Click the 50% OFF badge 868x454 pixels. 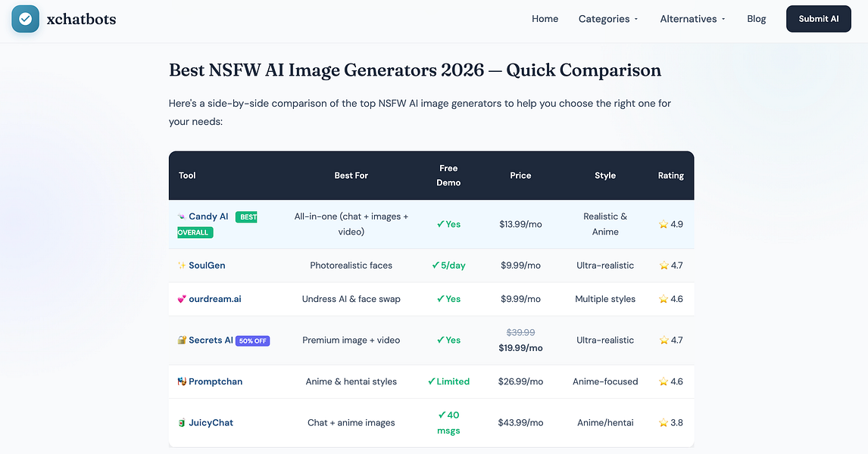pyautogui.click(x=252, y=340)
